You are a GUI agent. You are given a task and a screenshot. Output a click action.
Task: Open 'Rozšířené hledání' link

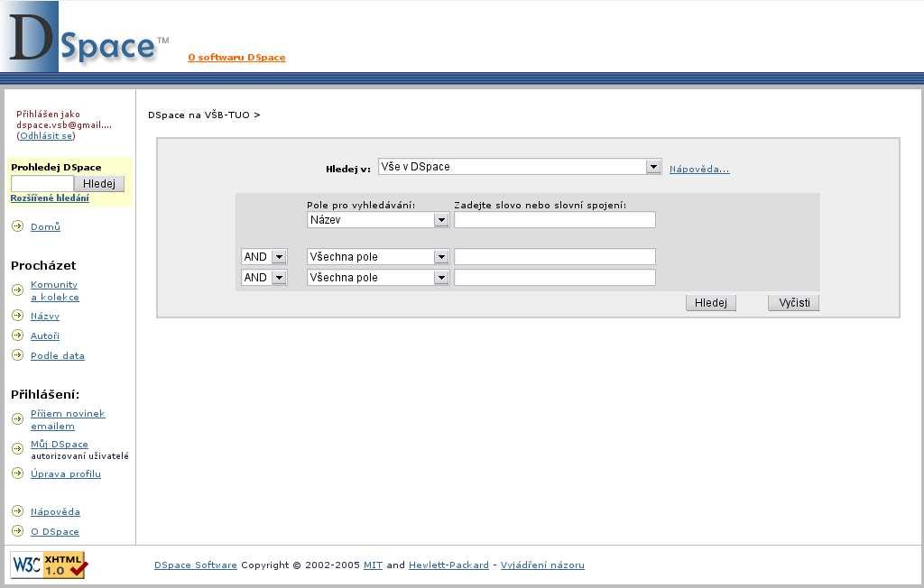[x=50, y=198]
